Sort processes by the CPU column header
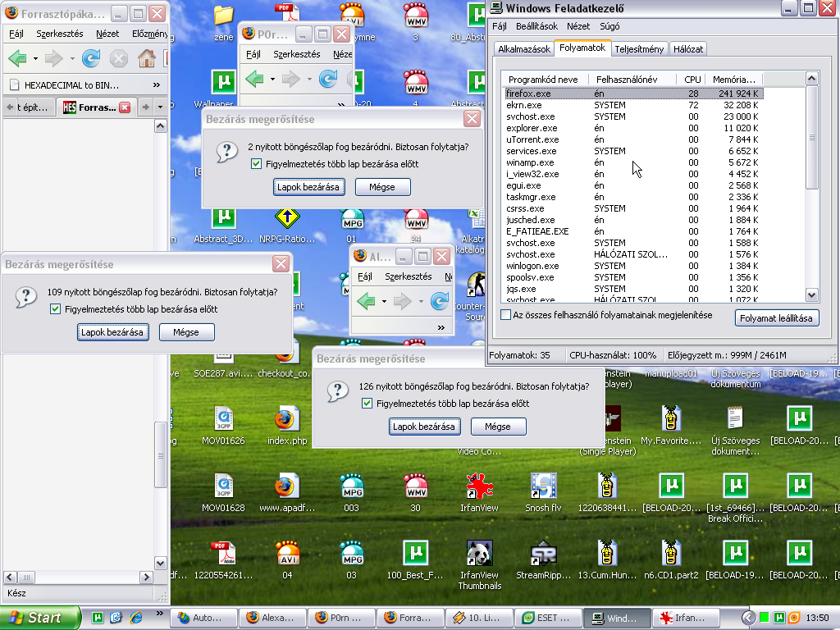The image size is (840, 630). pyautogui.click(x=691, y=80)
